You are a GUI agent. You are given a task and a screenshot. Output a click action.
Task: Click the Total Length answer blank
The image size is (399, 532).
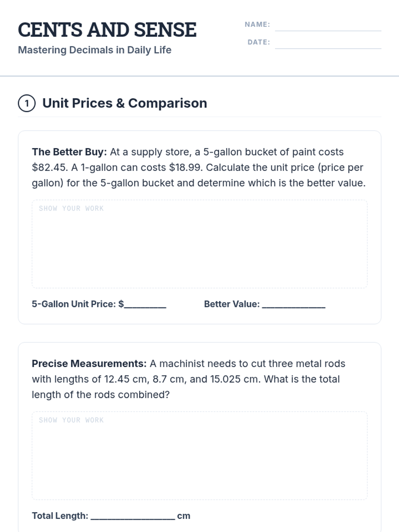(x=133, y=516)
